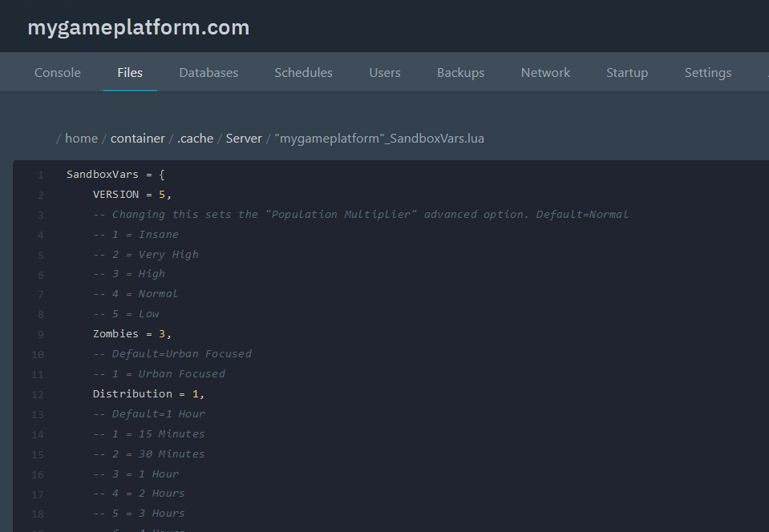
Task: Open the Backups tab
Action: point(460,72)
